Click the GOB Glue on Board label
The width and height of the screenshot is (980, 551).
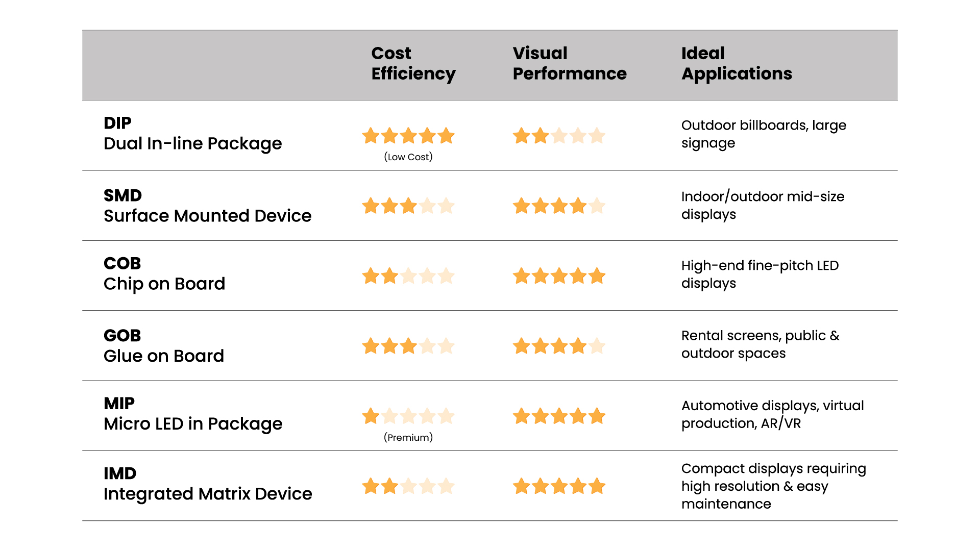pyautogui.click(x=164, y=346)
